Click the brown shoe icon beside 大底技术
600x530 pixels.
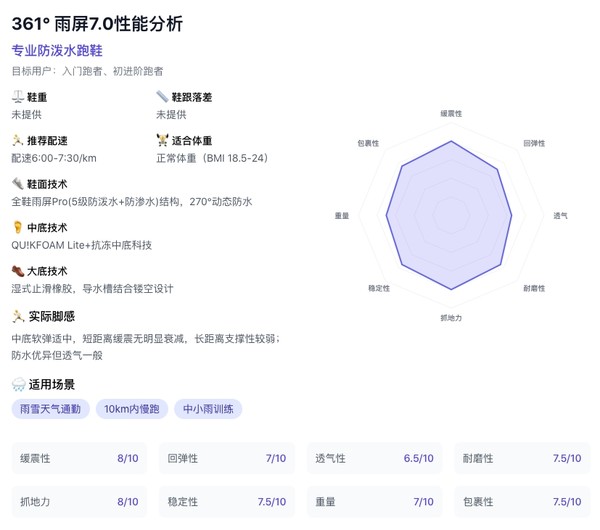coord(18,271)
